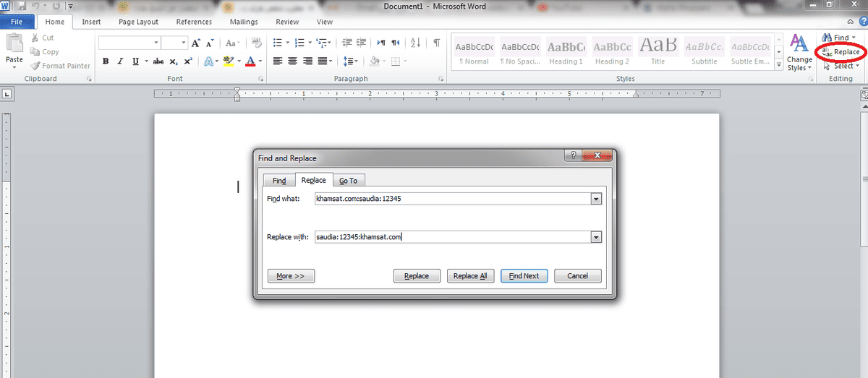Click the Replace All button
This screenshot has height=378, width=868.
tap(470, 276)
